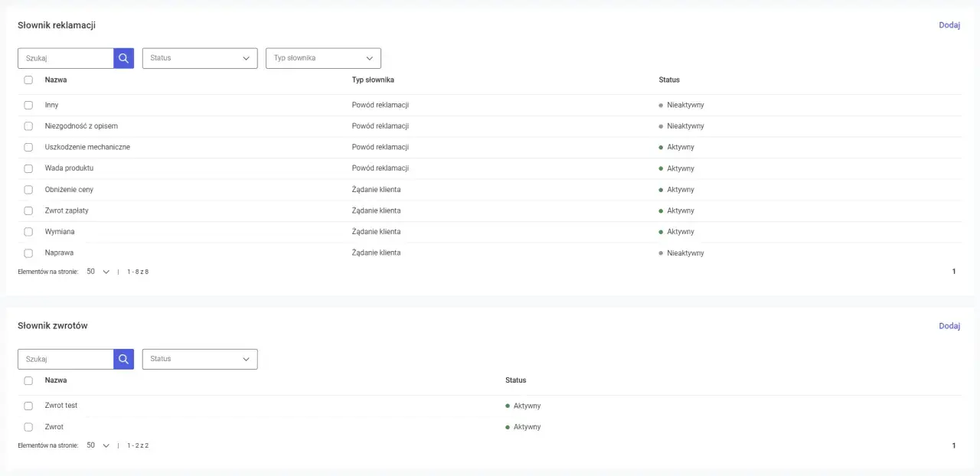Focus the Szukaj field in Słownik zwrotów
The height and width of the screenshot is (476, 980).
(x=66, y=359)
